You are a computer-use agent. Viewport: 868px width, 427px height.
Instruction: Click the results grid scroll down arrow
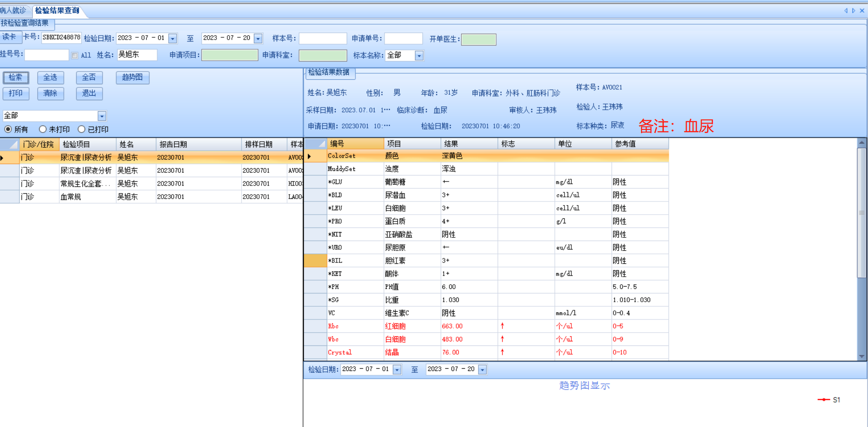coord(862,356)
